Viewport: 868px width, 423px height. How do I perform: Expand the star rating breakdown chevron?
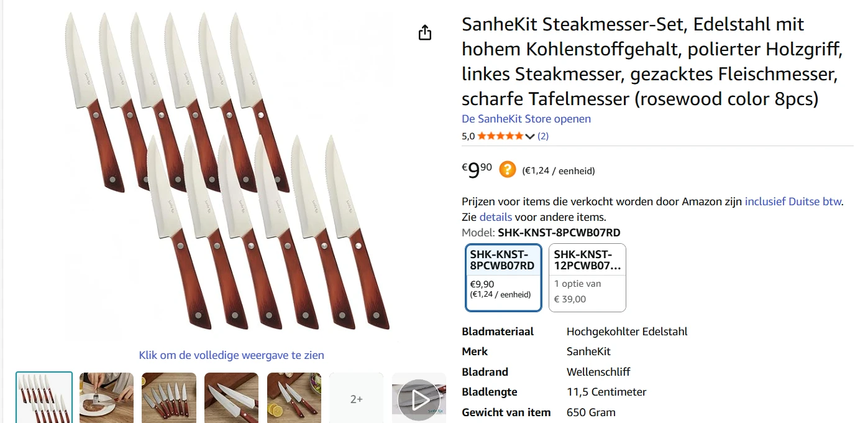[x=530, y=136]
